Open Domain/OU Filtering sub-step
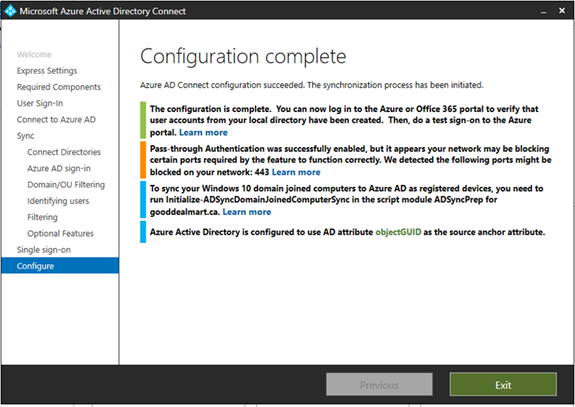Viewport: 575px width, 407px height. [66, 184]
